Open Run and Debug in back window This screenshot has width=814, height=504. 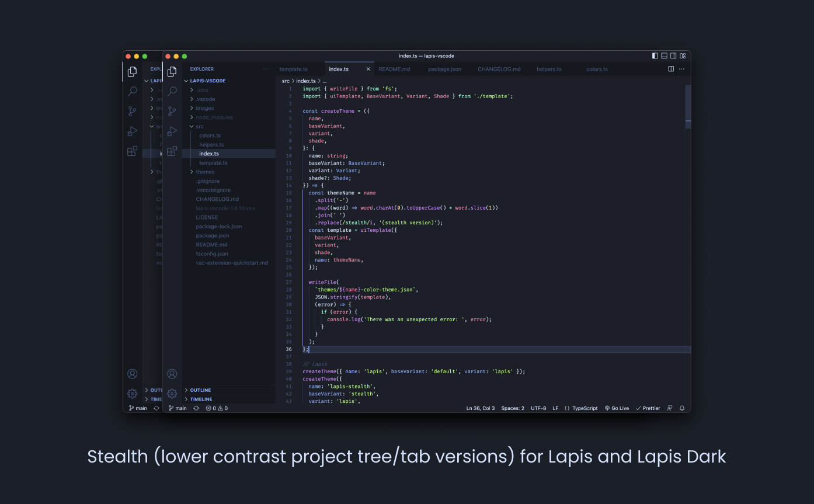coord(133,131)
